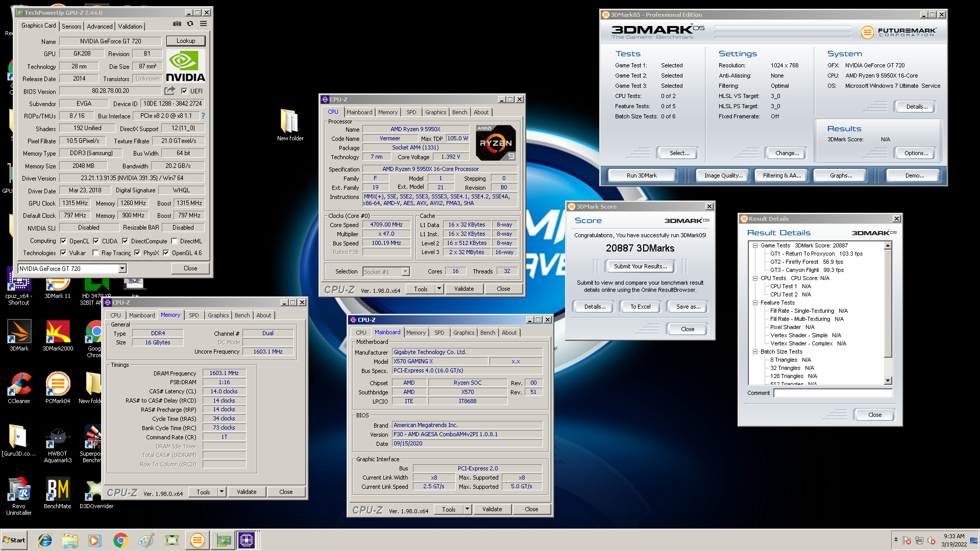Toggle the OpenGL 4.6 checkbox
The width and height of the screenshot is (980, 551).
[x=166, y=253]
